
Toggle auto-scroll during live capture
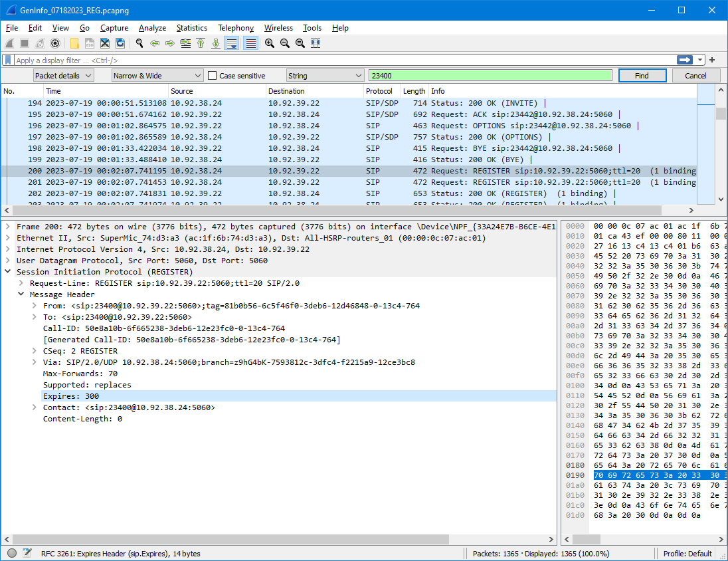tap(231, 43)
